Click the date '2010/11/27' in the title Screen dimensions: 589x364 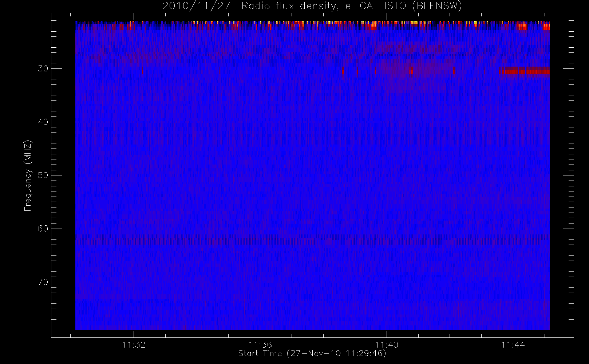pos(197,6)
